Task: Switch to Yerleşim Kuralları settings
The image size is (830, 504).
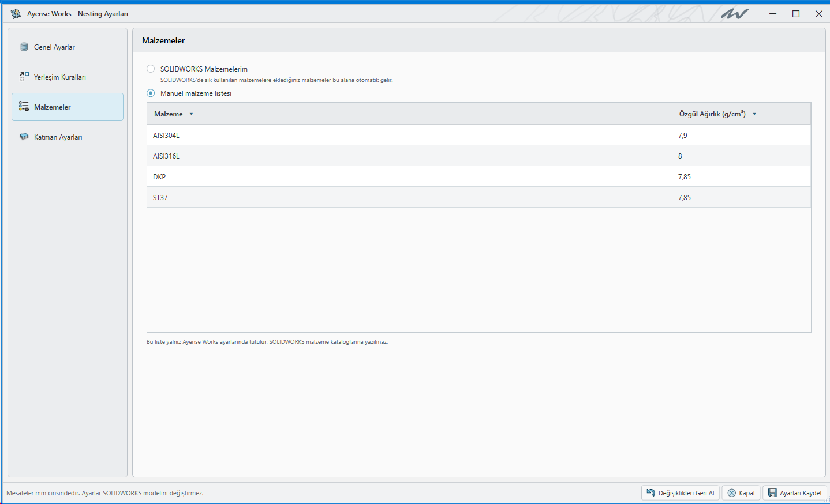Action: [68, 77]
